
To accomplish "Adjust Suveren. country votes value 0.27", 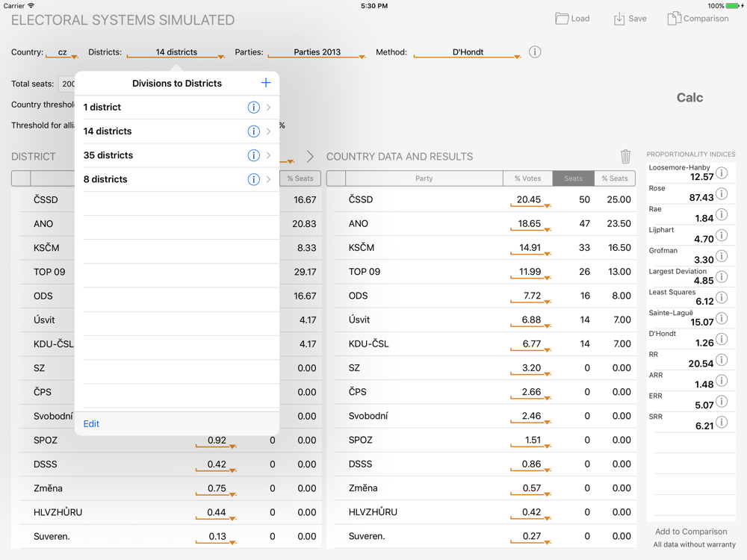I will (530, 538).
